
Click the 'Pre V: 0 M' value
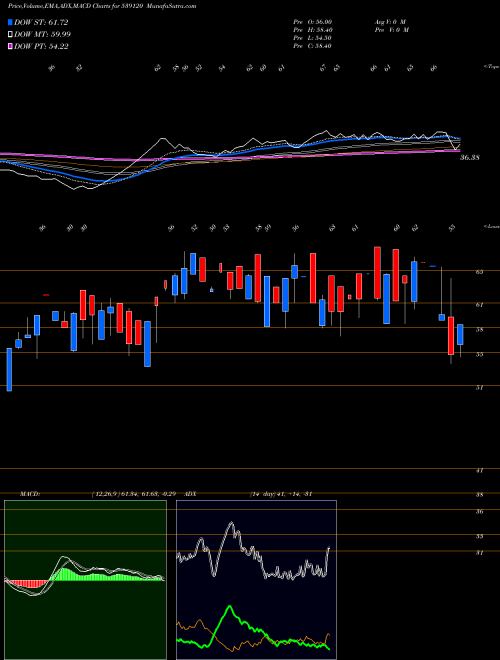(x=391, y=30)
